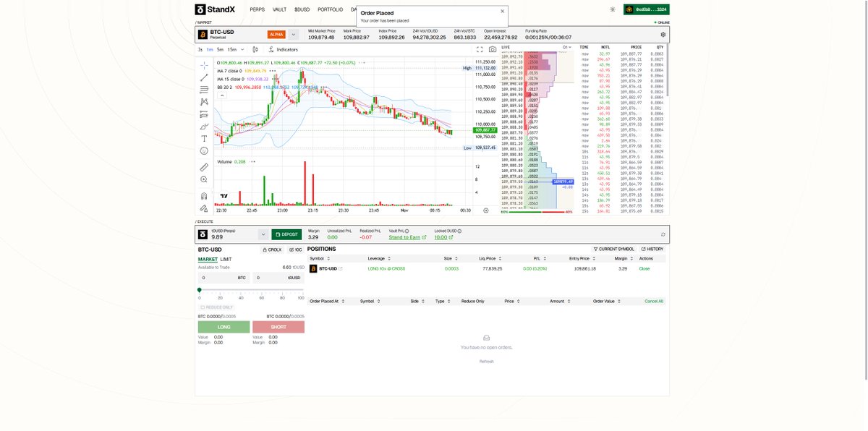
Task: Click the BTC amount input field
Action: pos(224,277)
